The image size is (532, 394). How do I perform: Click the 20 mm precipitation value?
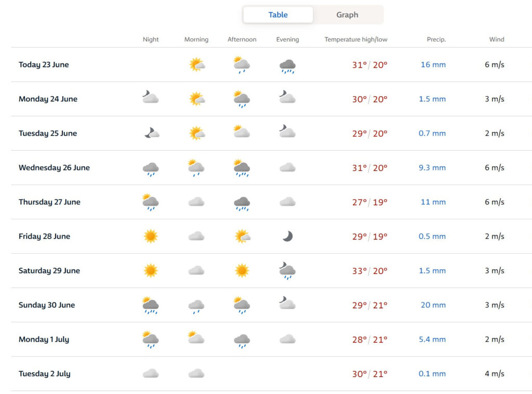[x=433, y=305]
